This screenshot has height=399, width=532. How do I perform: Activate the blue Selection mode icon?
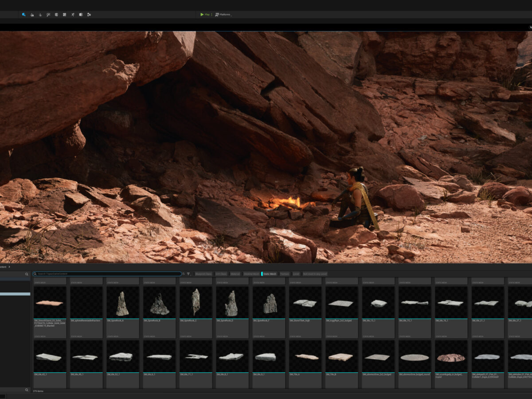coord(23,15)
